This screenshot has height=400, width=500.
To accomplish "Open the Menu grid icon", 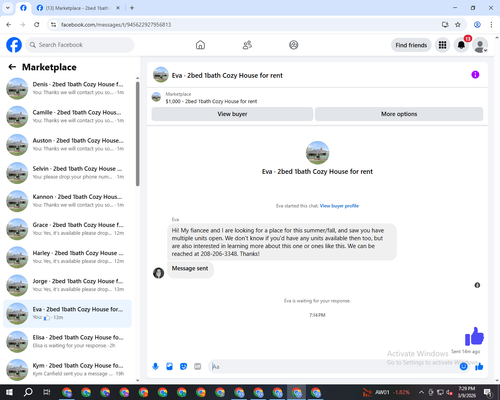I will (442, 45).
